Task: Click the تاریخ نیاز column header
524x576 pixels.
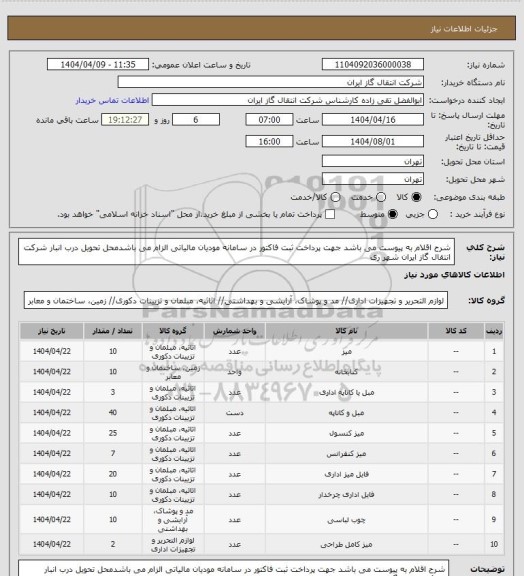Action: click(51, 331)
